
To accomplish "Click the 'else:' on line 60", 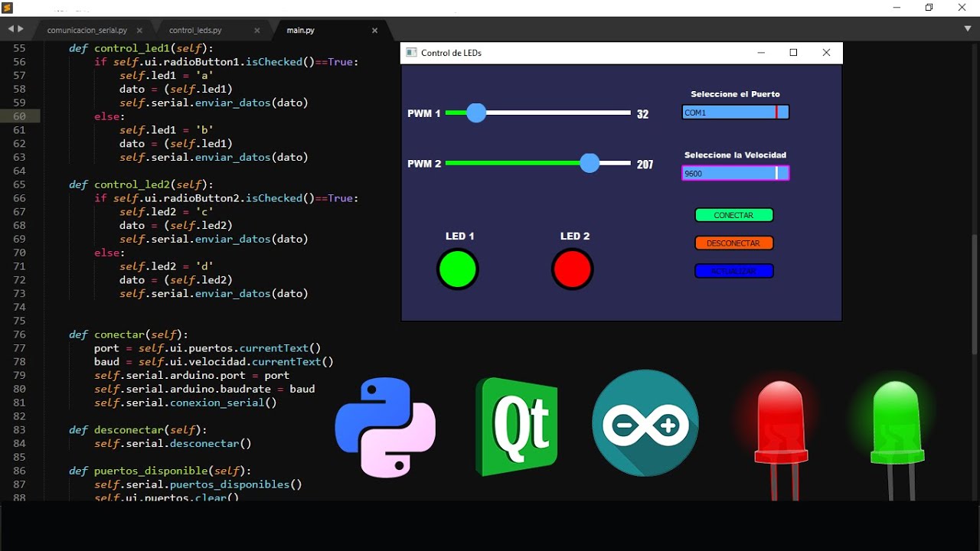I will click(x=109, y=116).
